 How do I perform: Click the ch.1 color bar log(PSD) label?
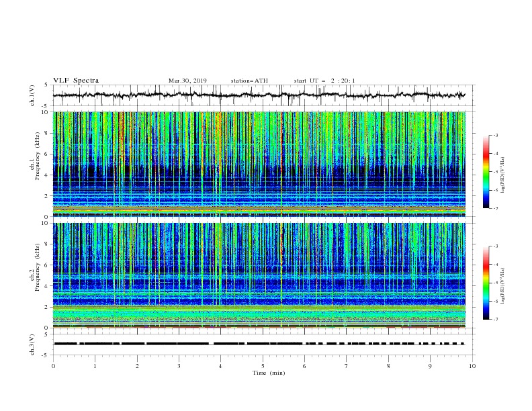[x=503, y=175]
